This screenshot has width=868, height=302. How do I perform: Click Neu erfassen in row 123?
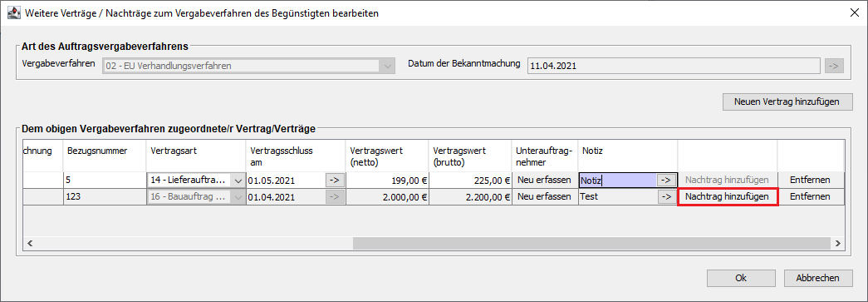545,196
